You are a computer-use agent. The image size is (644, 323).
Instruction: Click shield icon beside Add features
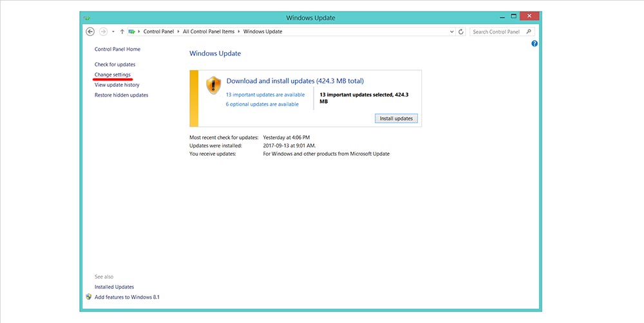coord(89,297)
